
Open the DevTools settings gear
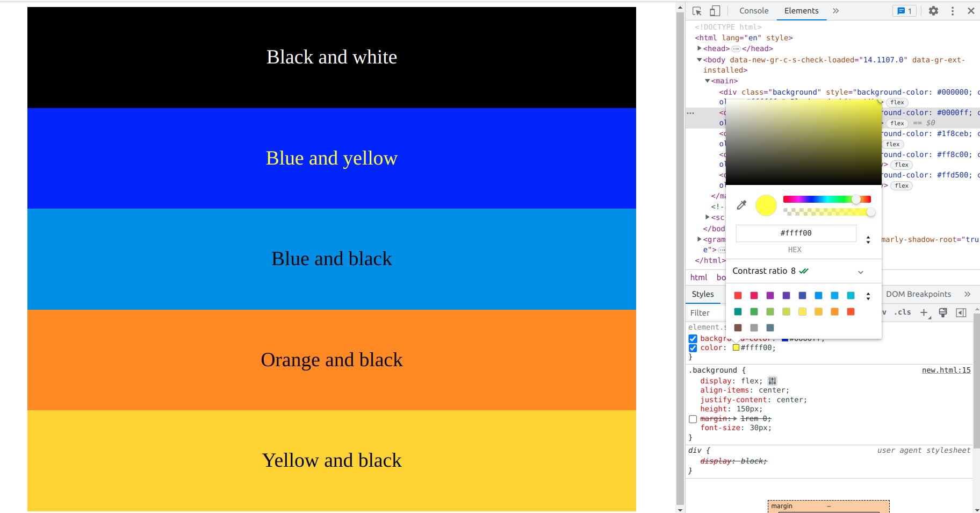click(933, 11)
